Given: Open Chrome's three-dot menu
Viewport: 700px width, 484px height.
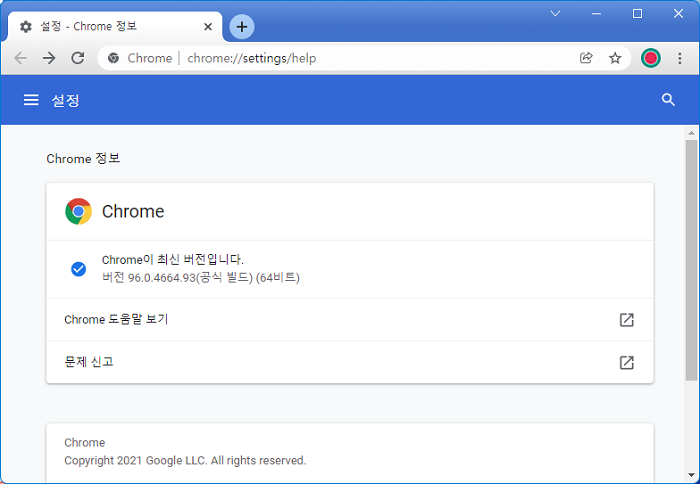Looking at the screenshot, I should click(x=679, y=58).
